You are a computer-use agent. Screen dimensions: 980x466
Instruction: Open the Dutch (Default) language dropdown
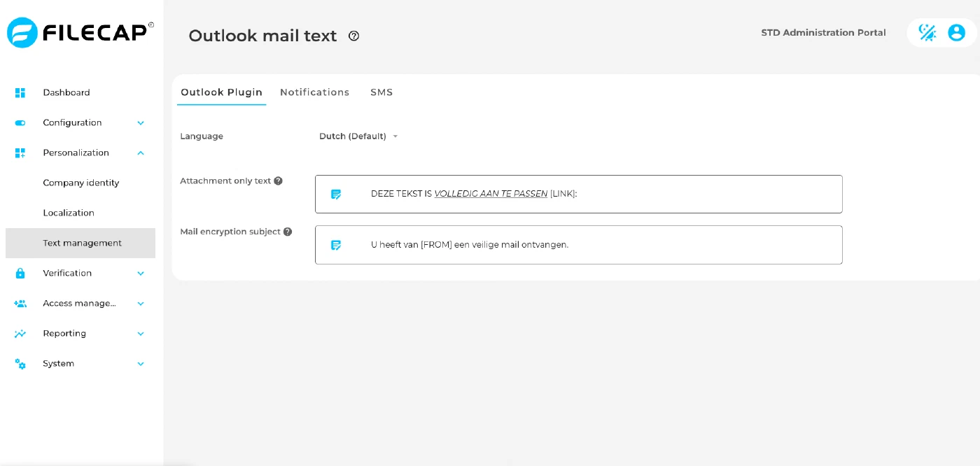(358, 136)
